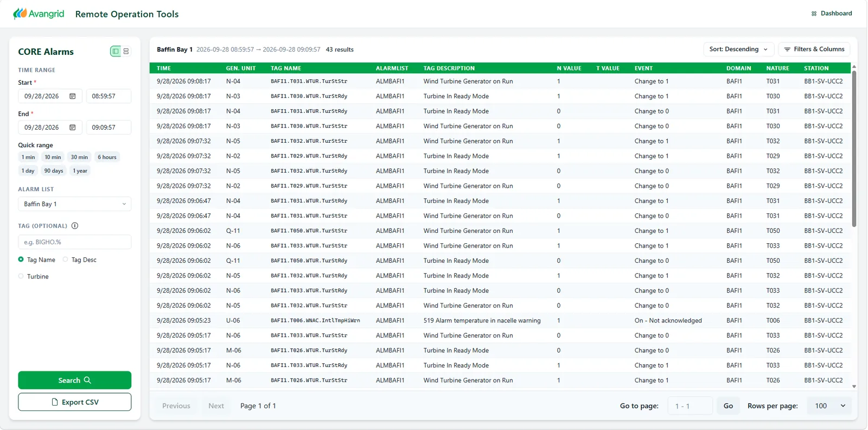Image resolution: width=868 pixels, height=430 pixels.
Task: Set quick range to 90 days
Action: click(54, 171)
